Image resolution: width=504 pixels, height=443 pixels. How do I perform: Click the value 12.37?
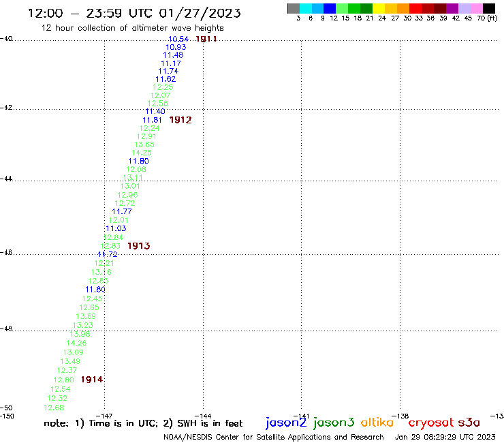click(x=67, y=370)
